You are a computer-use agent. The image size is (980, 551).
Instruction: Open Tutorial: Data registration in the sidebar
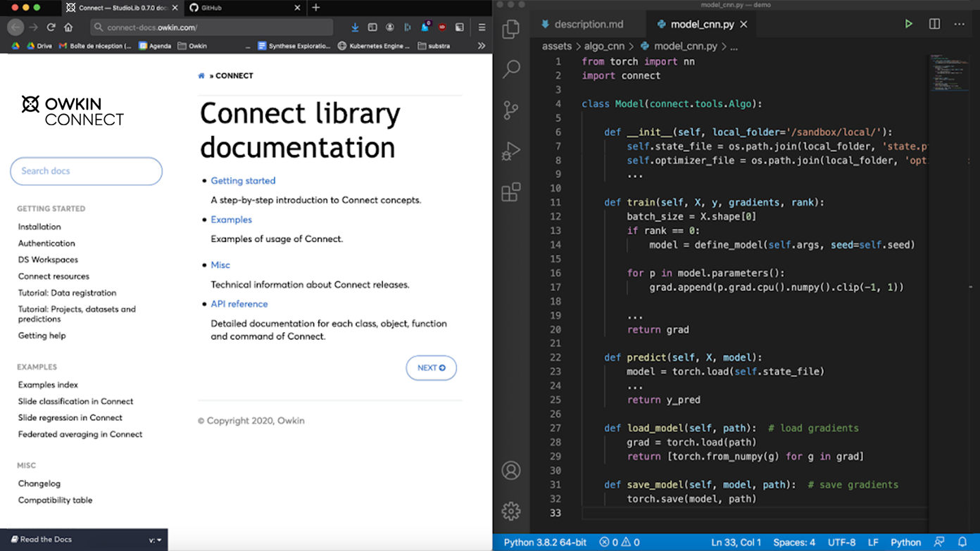[x=67, y=293]
